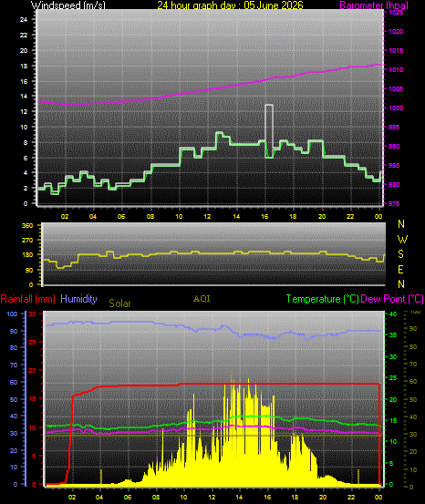Click the 24 hour graph day title
This screenshot has height=504, width=425.
(x=230, y=5)
